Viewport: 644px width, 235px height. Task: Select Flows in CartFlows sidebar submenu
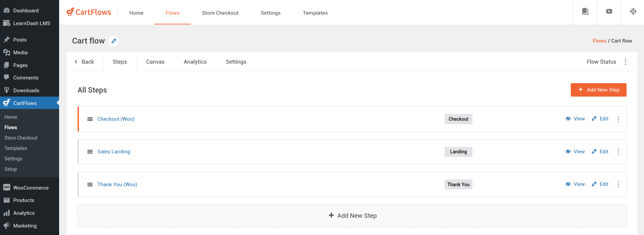(x=11, y=128)
